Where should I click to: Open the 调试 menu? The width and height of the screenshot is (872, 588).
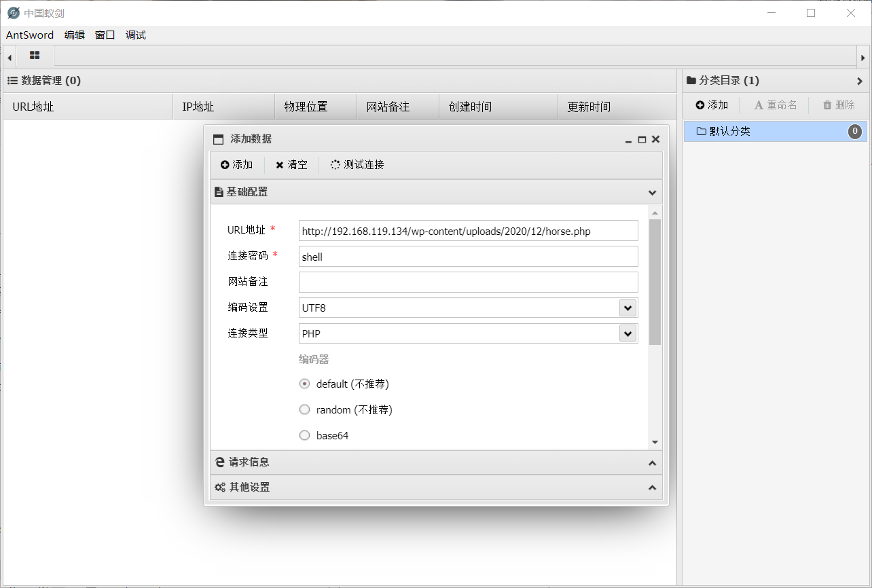(x=136, y=35)
